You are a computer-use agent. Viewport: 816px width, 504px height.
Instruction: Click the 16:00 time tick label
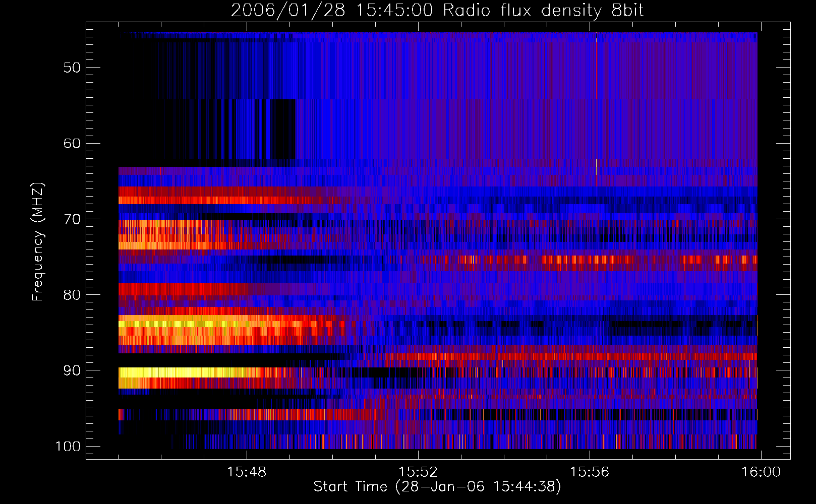click(x=761, y=472)
